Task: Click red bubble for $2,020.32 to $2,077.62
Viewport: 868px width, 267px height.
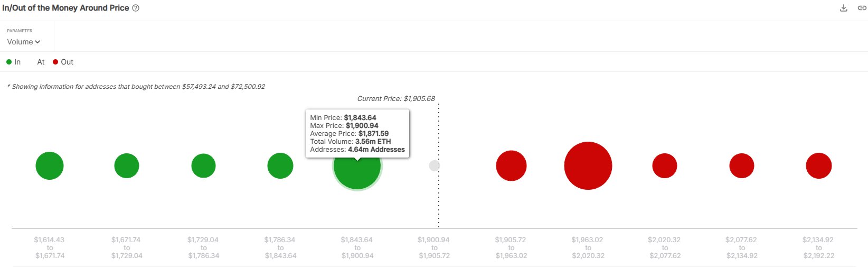Action: (665, 165)
